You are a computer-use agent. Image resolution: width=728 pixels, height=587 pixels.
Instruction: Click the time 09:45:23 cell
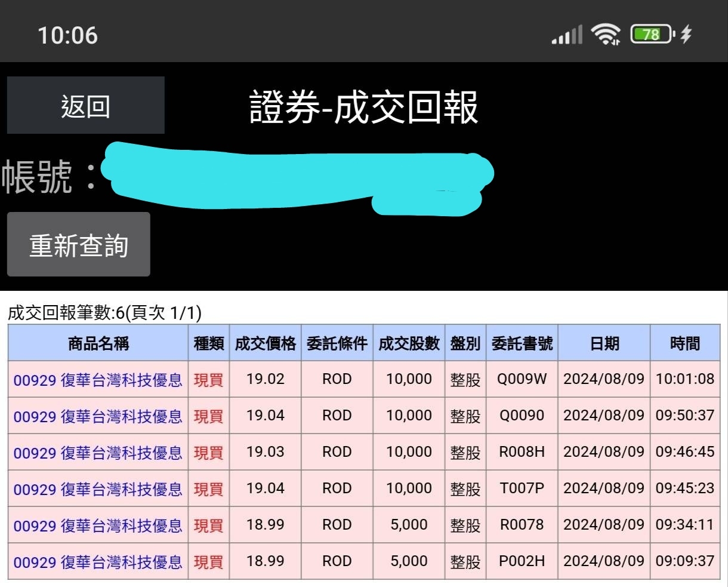click(685, 488)
